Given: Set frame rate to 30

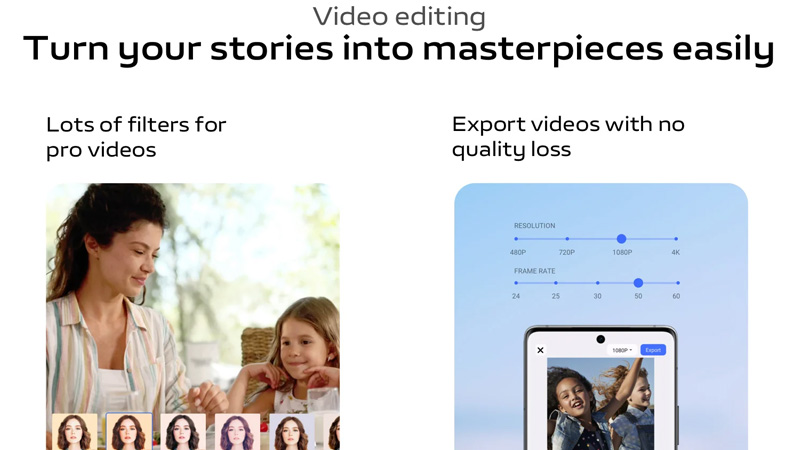Looking at the screenshot, I should click(x=597, y=283).
